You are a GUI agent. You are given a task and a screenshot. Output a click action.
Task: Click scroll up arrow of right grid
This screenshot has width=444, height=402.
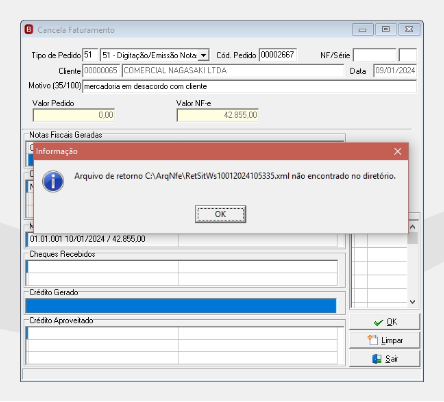(x=413, y=227)
